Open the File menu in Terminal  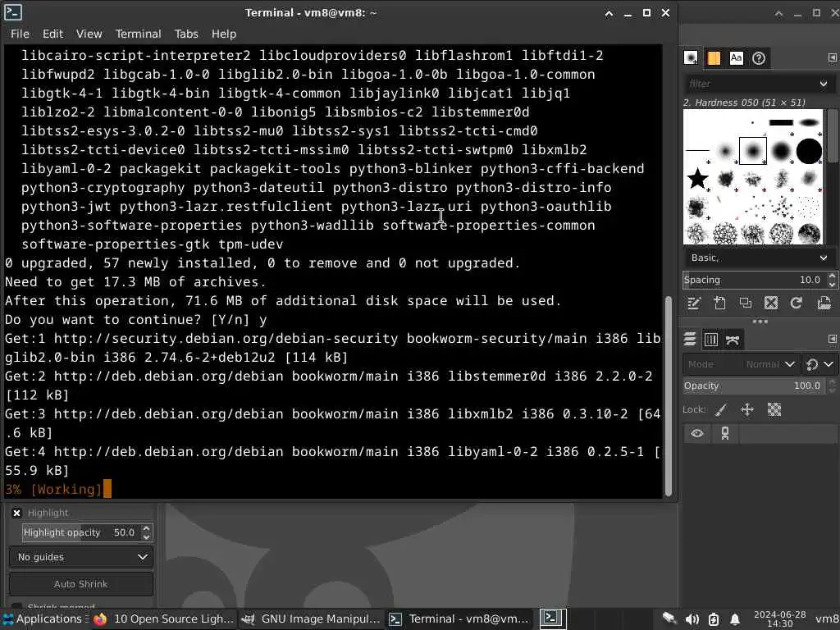pyautogui.click(x=20, y=34)
